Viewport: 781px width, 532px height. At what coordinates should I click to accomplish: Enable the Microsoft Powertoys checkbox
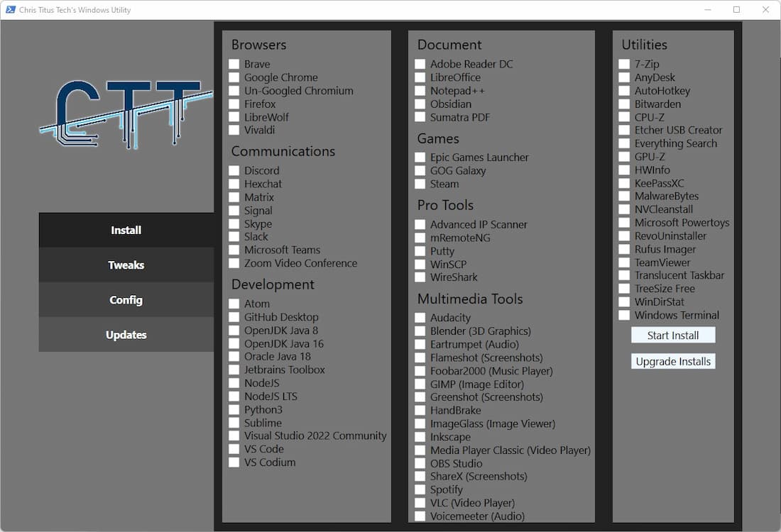[x=624, y=223]
